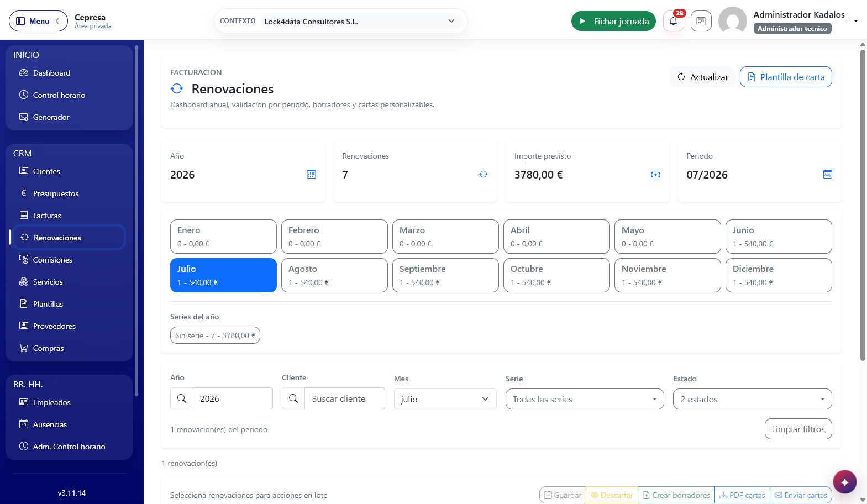
Task: Click Limpiar filtros button
Action: 798,429
